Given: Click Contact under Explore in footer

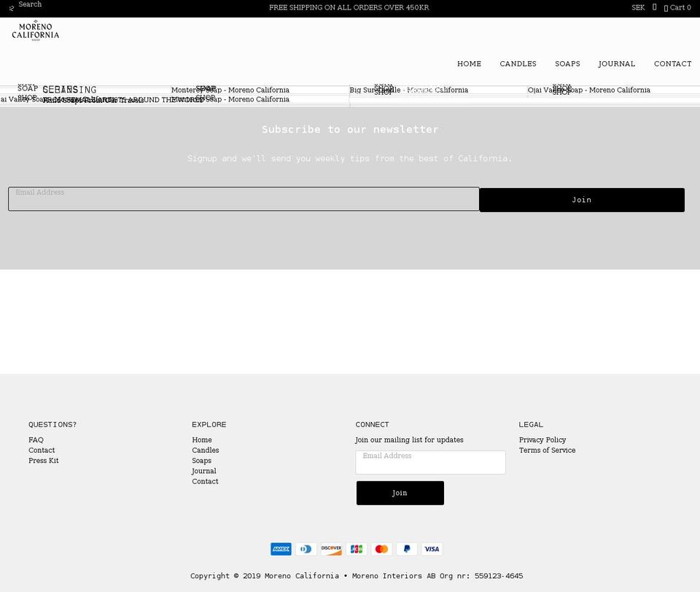Looking at the screenshot, I should pyautogui.click(x=206, y=481).
